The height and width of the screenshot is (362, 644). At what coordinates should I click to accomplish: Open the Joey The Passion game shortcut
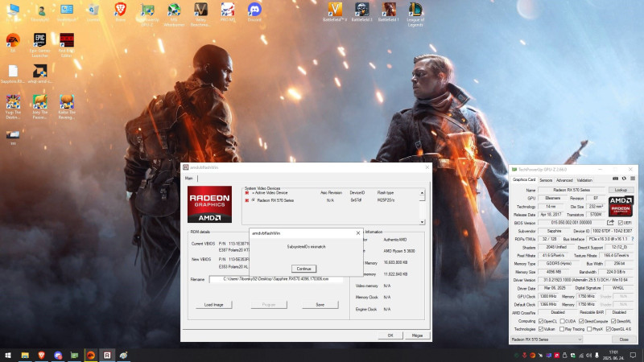tap(39, 107)
